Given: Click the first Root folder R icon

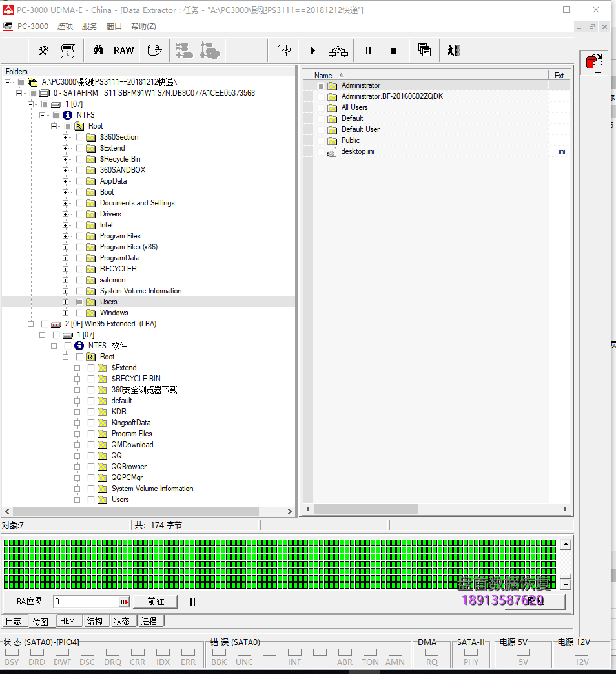Looking at the screenshot, I should (79, 126).
